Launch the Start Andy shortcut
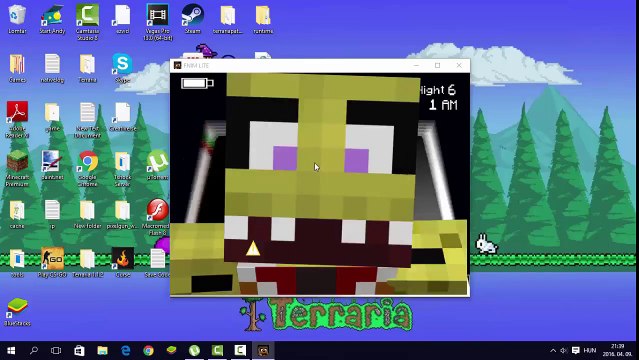This screenshot has width=639, height=360. [x=52, y=19]
